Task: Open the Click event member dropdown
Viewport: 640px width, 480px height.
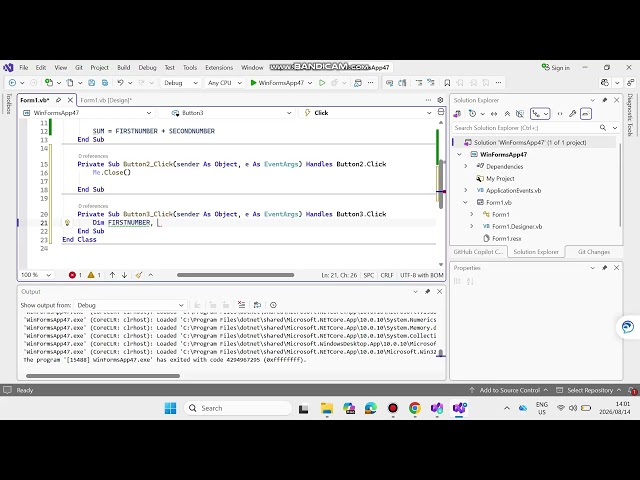Action: [366, 113]
